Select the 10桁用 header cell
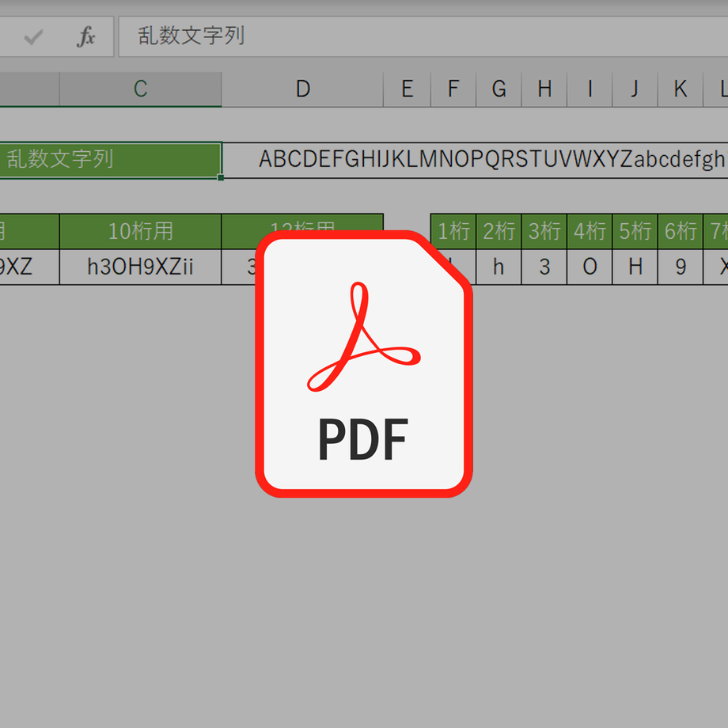This screenshot has width=728, height=728. coord(140,231)
